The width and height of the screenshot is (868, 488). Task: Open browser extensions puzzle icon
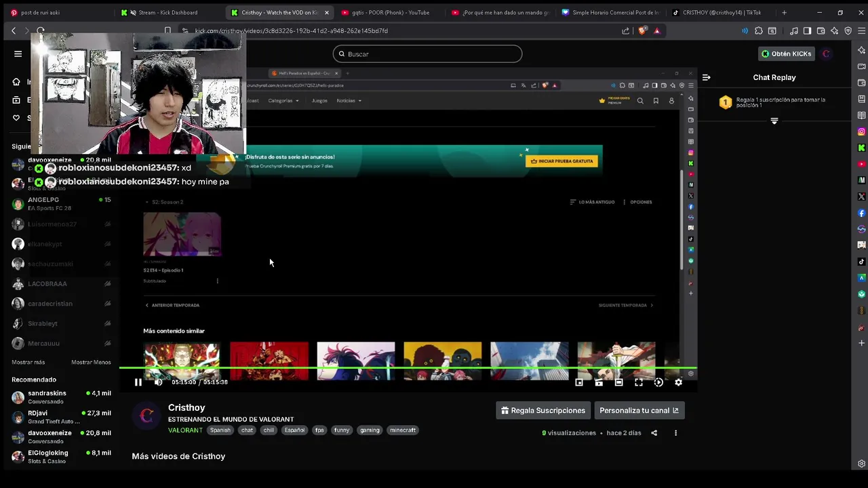(759, 30)
